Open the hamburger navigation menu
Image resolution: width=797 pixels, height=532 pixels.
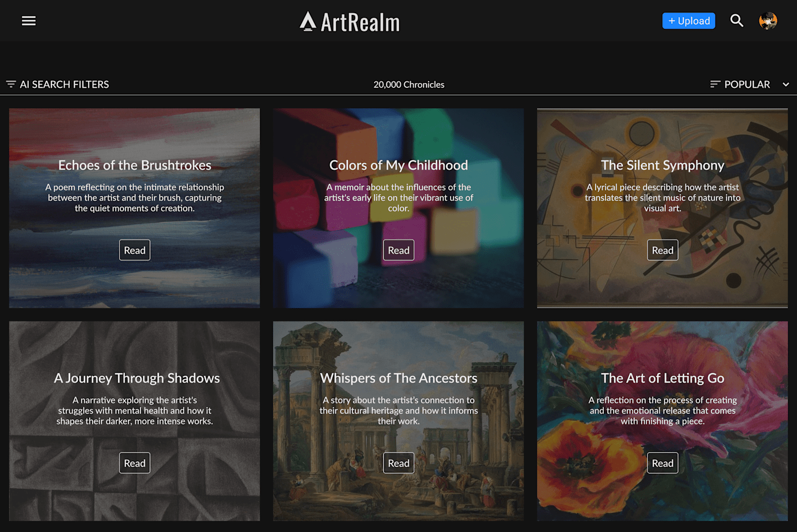[x=29, y=21]
